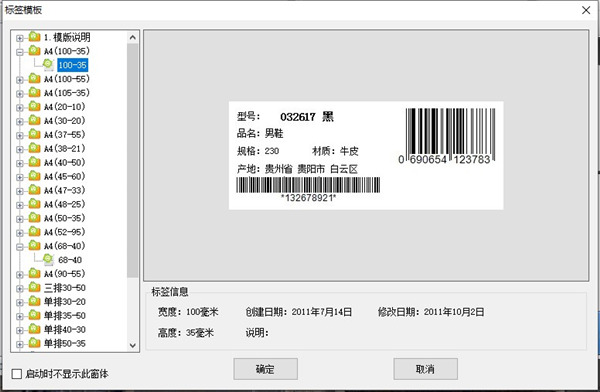Screen dimensions: 600x392
Task: Select A4(48-25) folder label
Action: [64, 204]
